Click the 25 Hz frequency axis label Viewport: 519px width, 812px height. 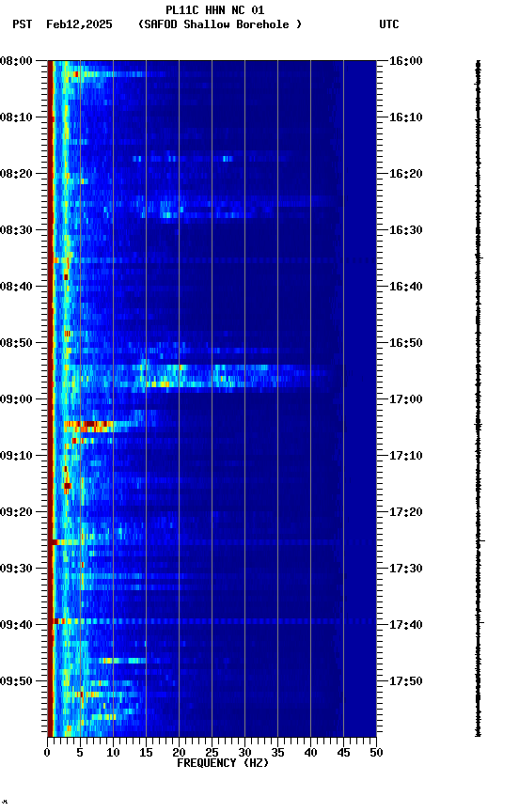tap(212, 753)
